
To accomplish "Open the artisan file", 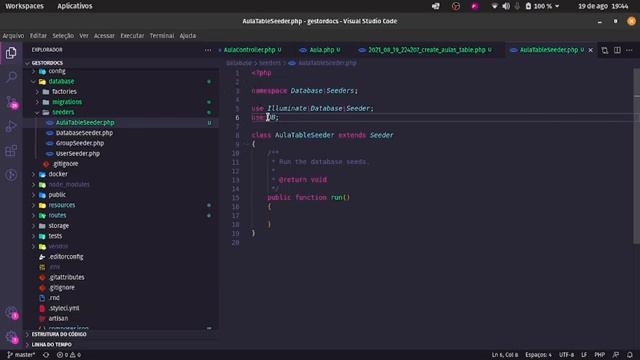I will click(x=58, y=318).
